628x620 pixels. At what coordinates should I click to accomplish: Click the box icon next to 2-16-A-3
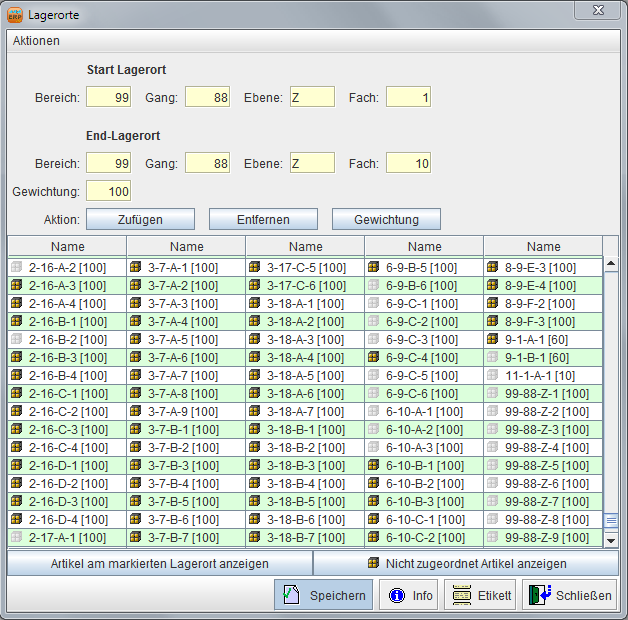tap(16, 286)
